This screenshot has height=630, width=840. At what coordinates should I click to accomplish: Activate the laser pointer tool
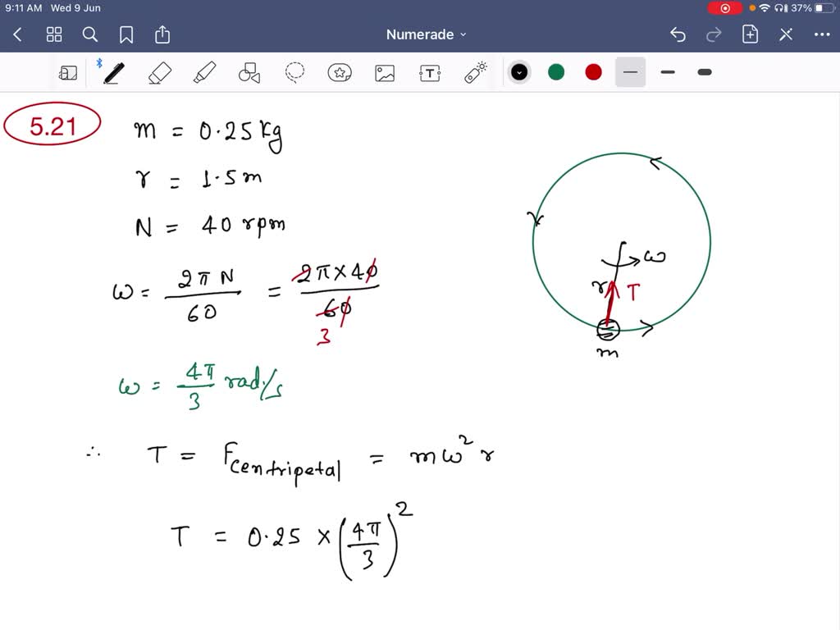coord(474,72)
